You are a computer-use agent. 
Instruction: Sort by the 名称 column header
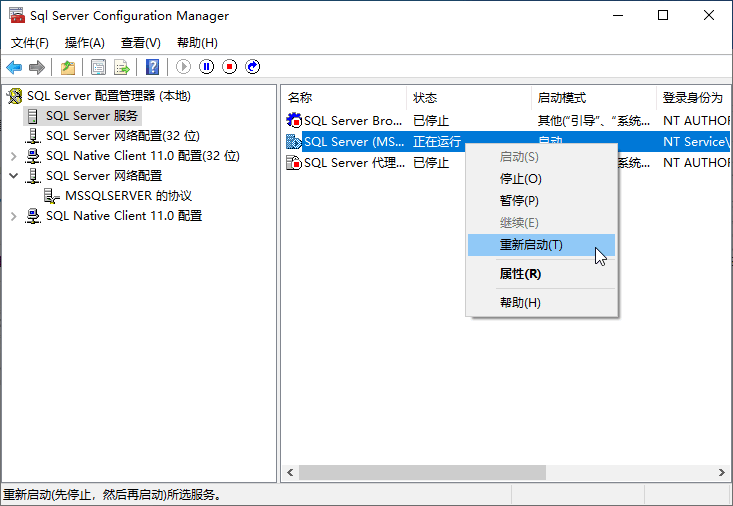click(x=344, y=98)
